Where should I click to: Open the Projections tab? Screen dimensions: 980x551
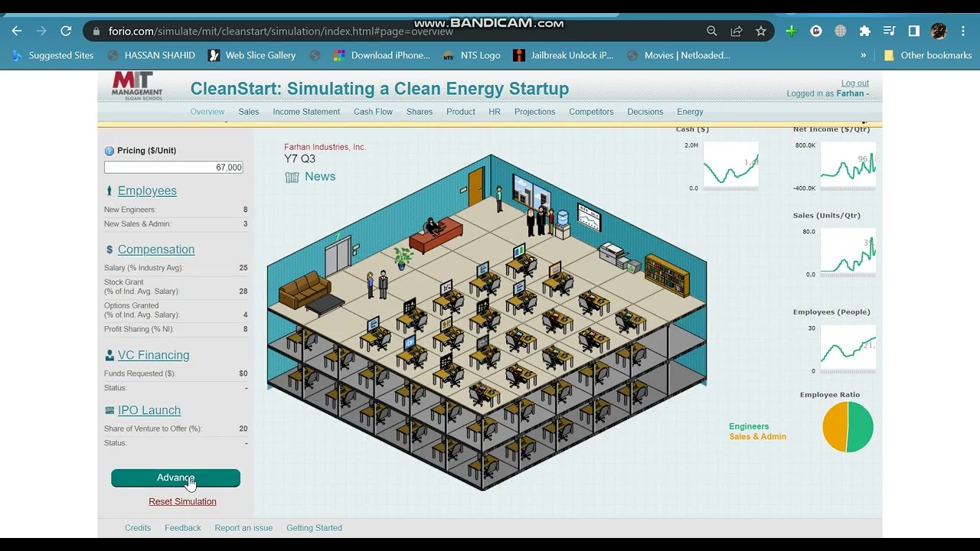(534, 112)
